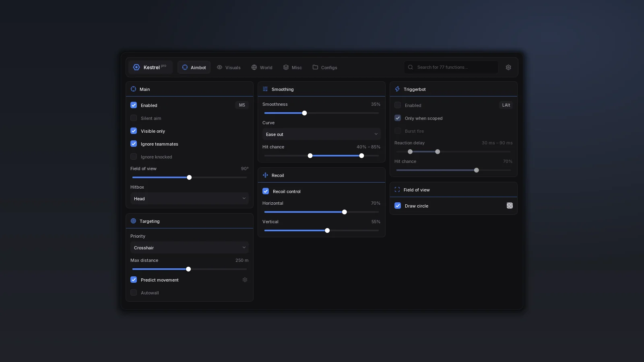Screen dimensions: 644x362
Task: Focus the Search for 77 functions field
Action: click(451, 67)
